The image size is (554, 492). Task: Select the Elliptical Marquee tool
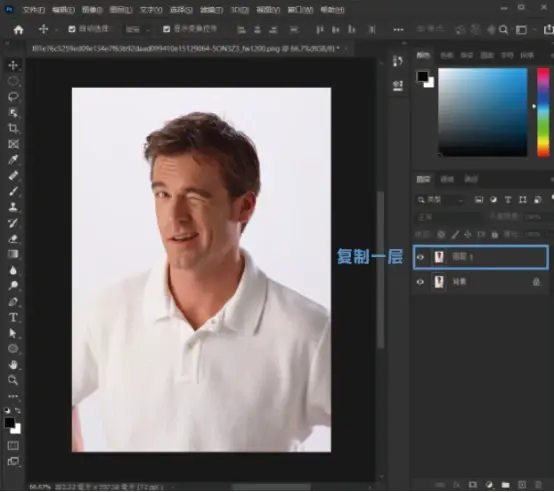pyautogui.click(x=13, y=81)
